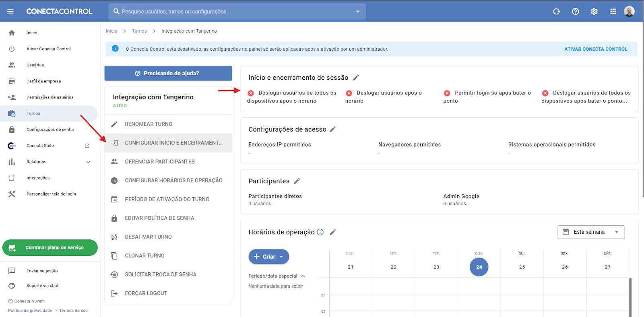The width and height of the screenshot is (644, 317).
Task: Click the Início breadcrumb
Action: pos(111,31)
